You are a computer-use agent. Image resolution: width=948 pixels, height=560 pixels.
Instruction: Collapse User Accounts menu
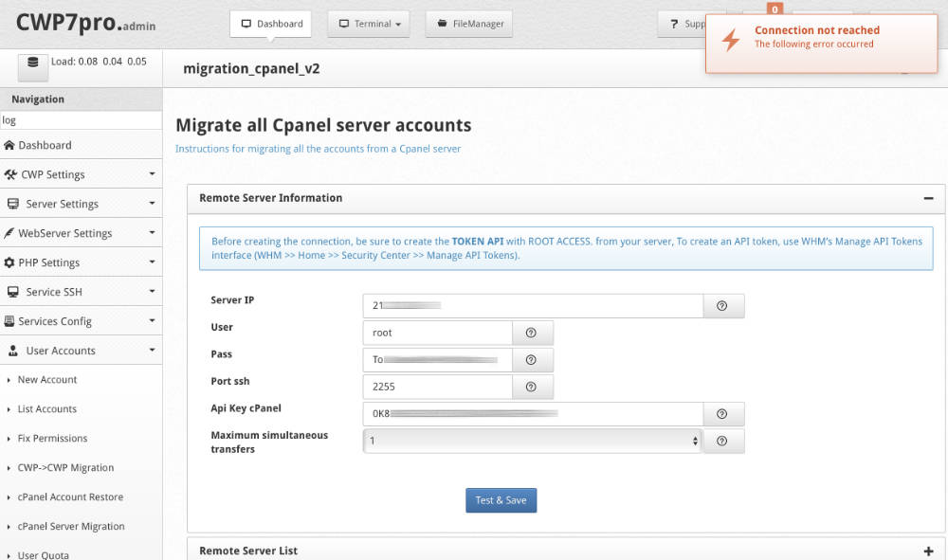81,351
